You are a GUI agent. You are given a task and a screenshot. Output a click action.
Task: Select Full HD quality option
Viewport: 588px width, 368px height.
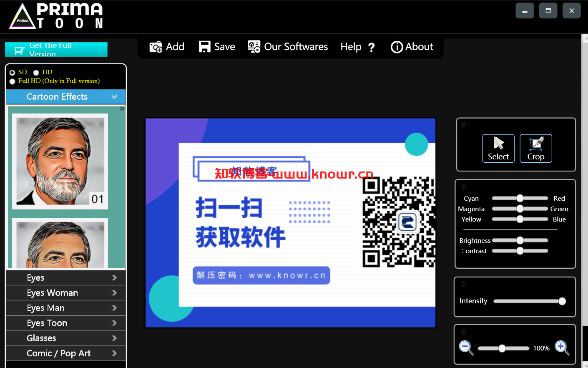[x=13, y=81]
